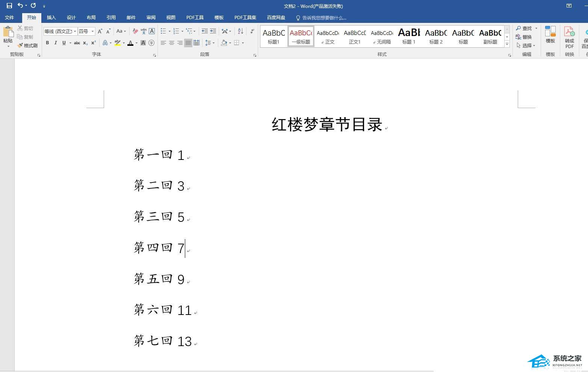Open the line spacing dropdown
The image size is (588, 372).
[x=210, y=43]
